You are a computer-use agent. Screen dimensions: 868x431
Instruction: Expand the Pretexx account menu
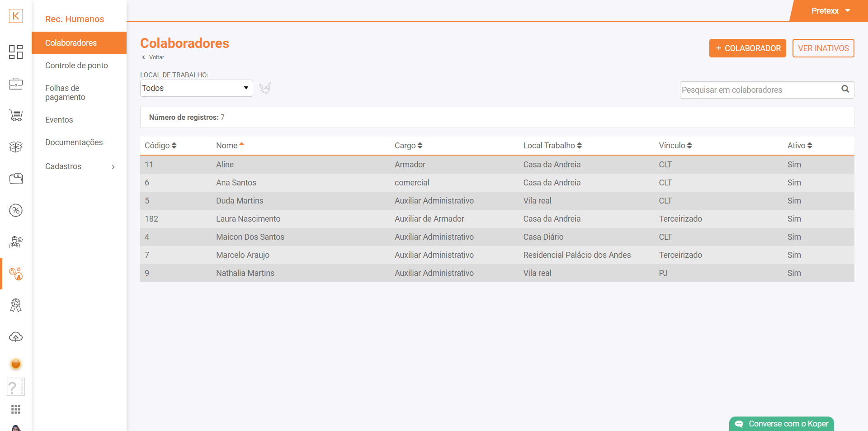click(830, 11)
